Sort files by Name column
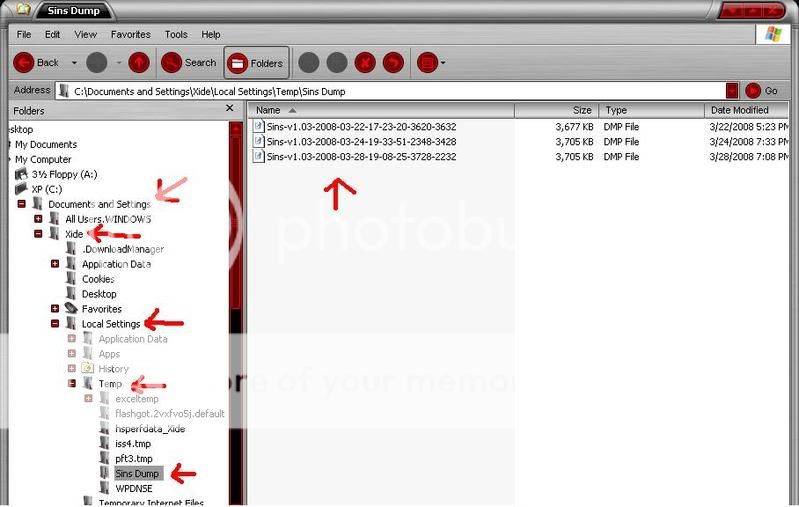The image size is (799, 507). 381,110
